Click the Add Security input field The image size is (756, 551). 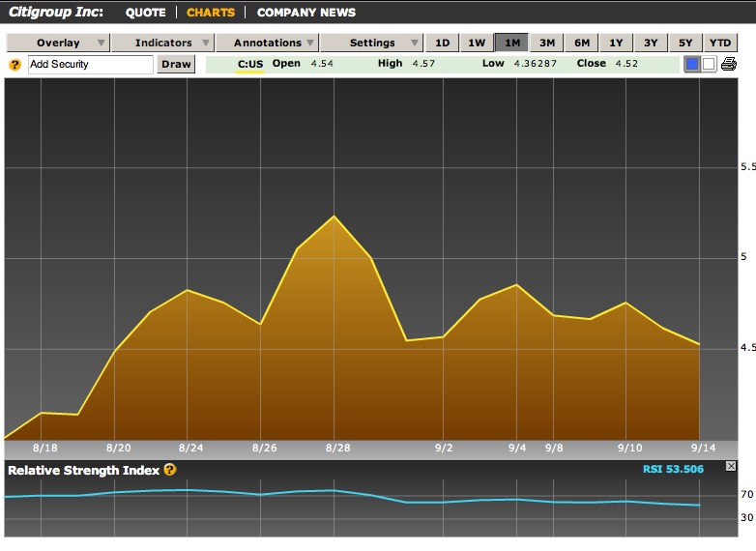pos(90,65)
